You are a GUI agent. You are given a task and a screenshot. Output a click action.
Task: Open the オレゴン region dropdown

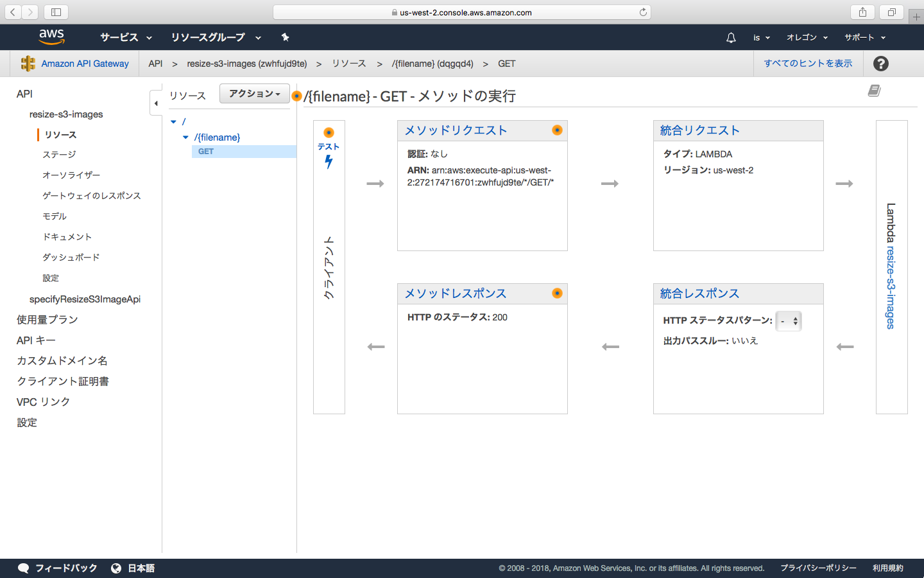pos(807,38)
